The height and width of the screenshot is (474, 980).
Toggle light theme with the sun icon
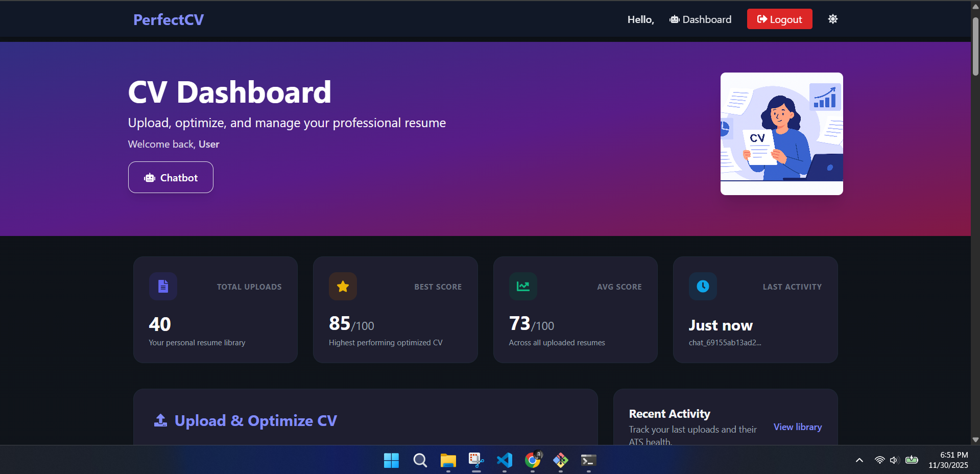[832, 19]
